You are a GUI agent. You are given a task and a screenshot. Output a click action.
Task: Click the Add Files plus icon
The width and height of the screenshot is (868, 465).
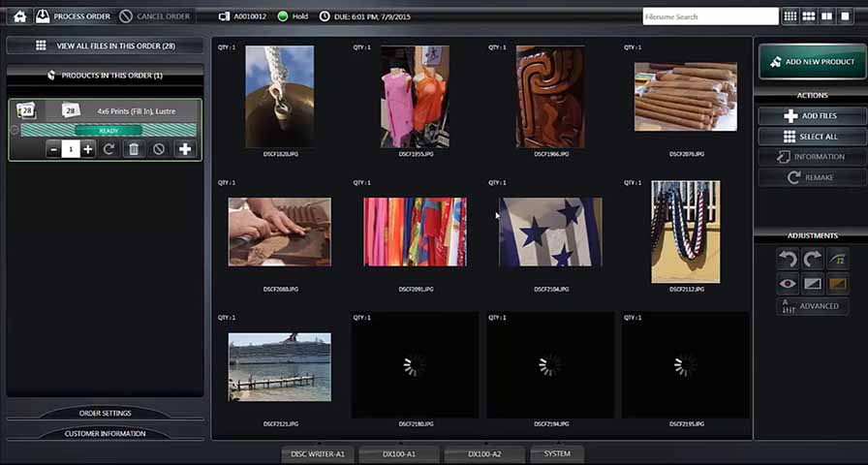(790, 116)
